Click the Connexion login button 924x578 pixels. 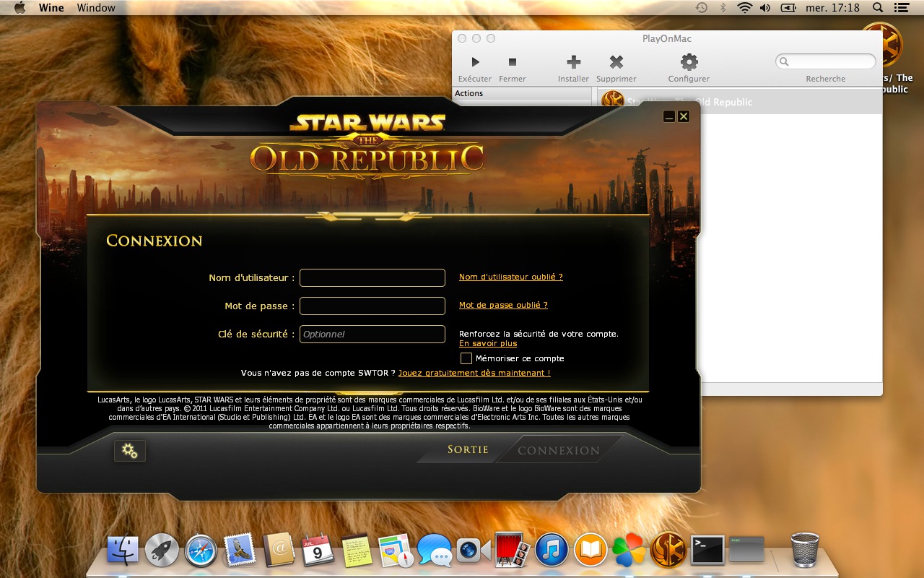click(x=559, y=450)
